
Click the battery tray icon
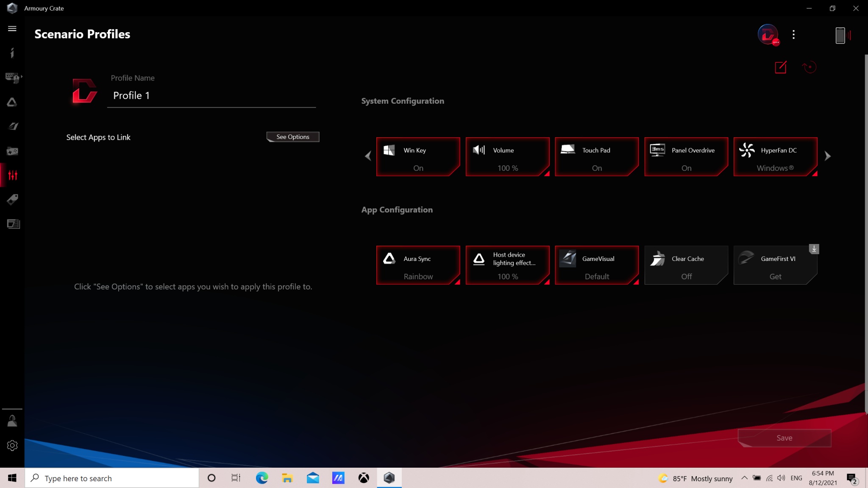point(757,478)
